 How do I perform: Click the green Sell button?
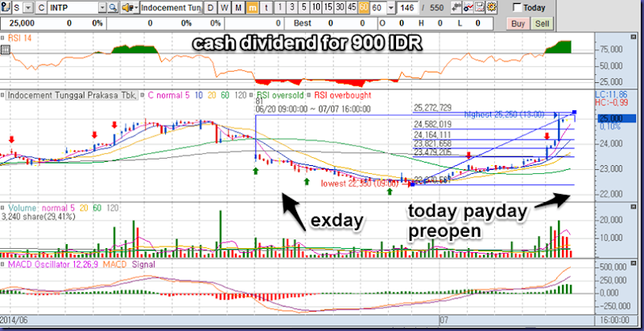pos(542,23)
